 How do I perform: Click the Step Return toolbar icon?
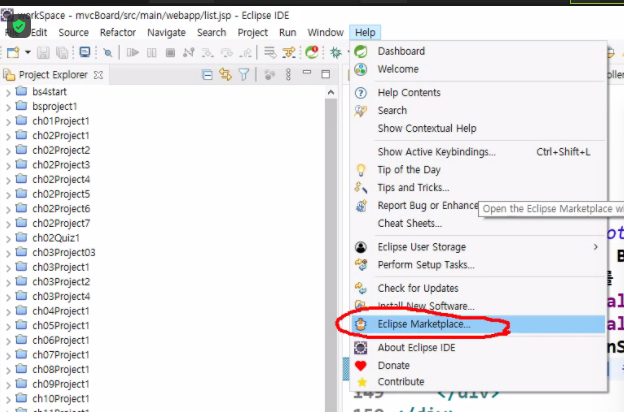click(246, 53)
